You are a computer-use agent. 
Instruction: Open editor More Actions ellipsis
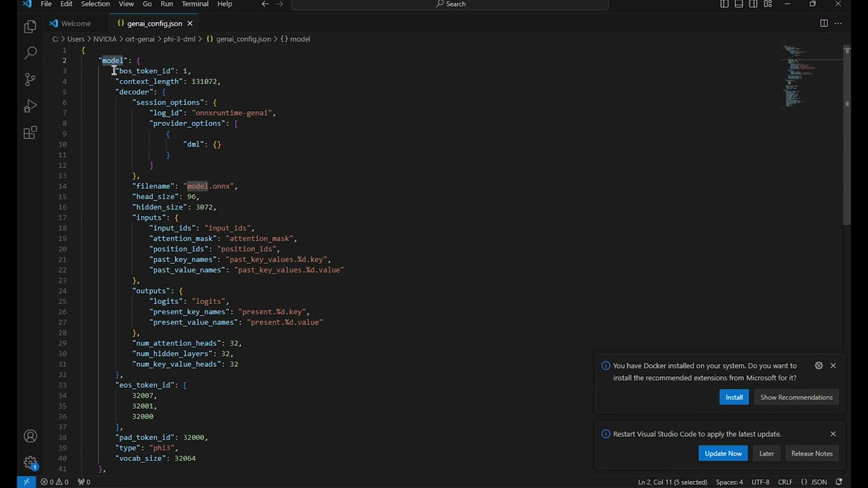[838, 23]
